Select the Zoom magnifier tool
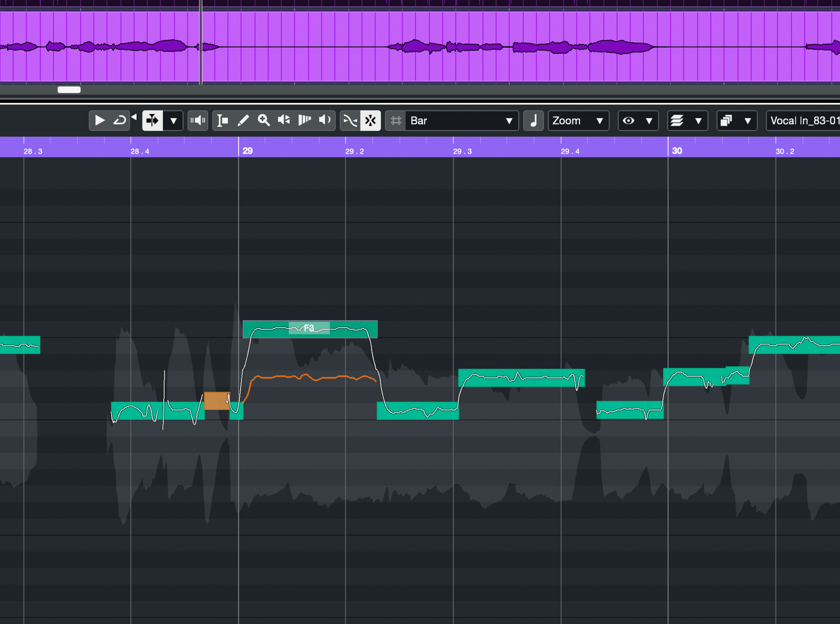The image size is (840, 624). [264, 121]
